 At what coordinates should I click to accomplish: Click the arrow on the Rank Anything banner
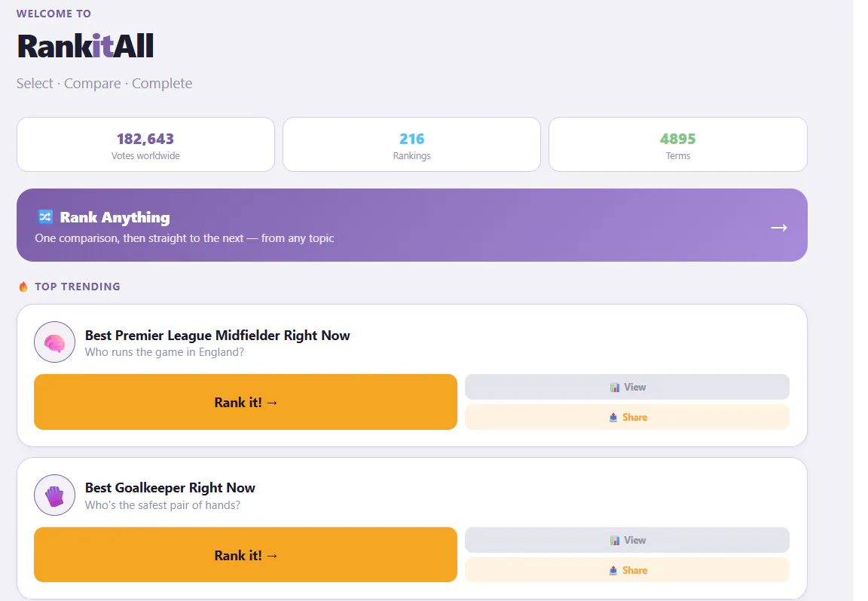pyautogui.click(x=779, y=227)
